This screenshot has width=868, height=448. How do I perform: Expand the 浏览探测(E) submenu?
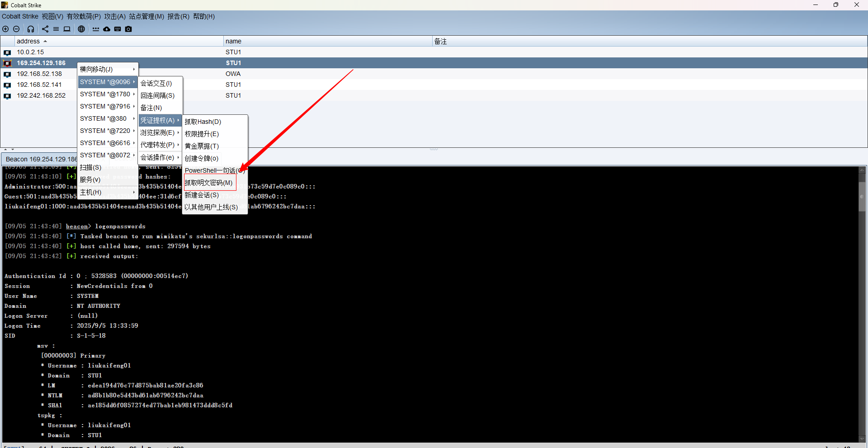pyautogui.click(x=160, y=132)
